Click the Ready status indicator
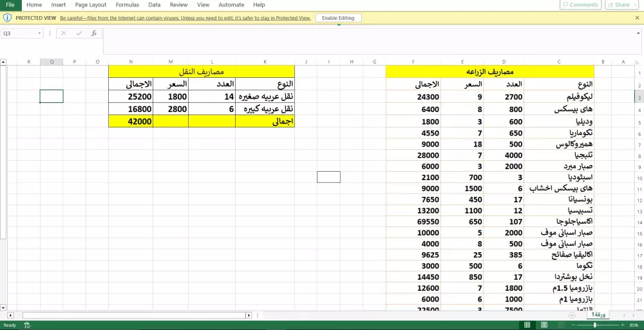 tap(10, 325)
